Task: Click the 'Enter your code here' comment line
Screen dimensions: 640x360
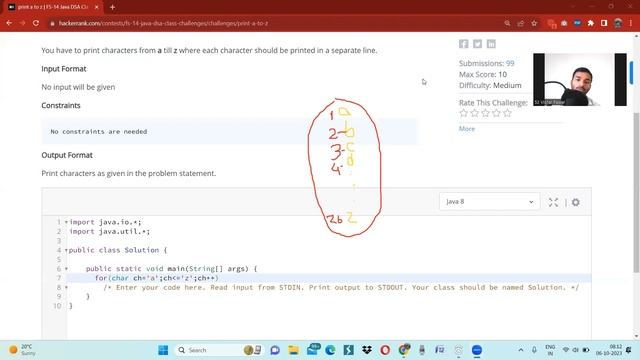Action: 341,287
